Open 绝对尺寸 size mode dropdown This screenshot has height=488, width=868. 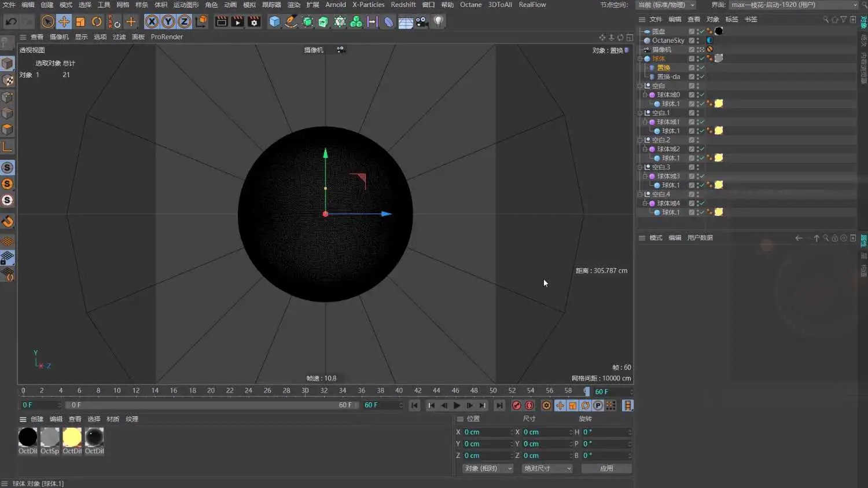point(547,468)
